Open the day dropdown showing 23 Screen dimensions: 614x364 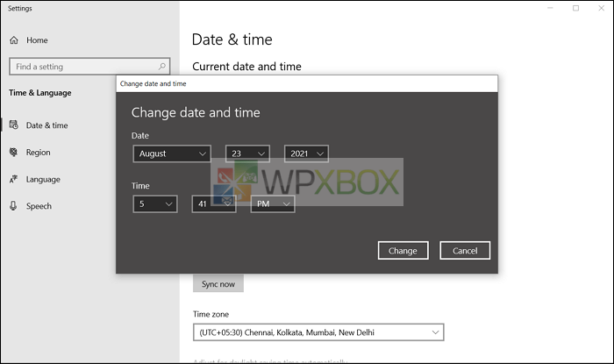tap(247, 153)
